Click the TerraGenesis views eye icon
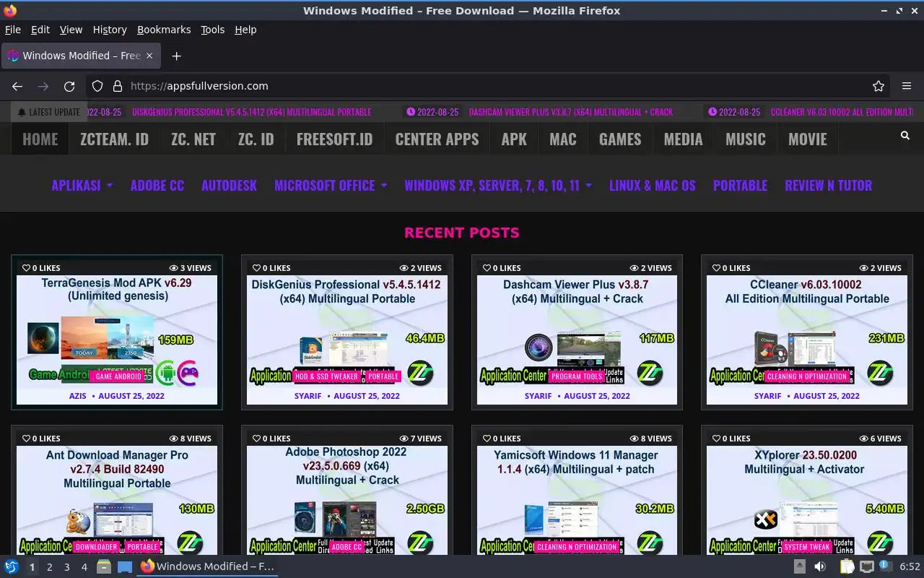924x578 pixels. point(174,268)
